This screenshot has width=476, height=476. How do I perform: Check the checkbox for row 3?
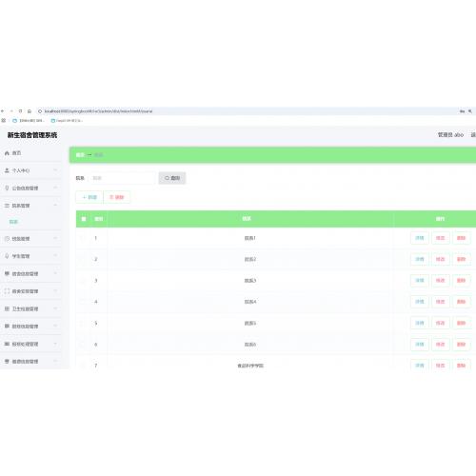pyautogui.click(x=84, y=281)
